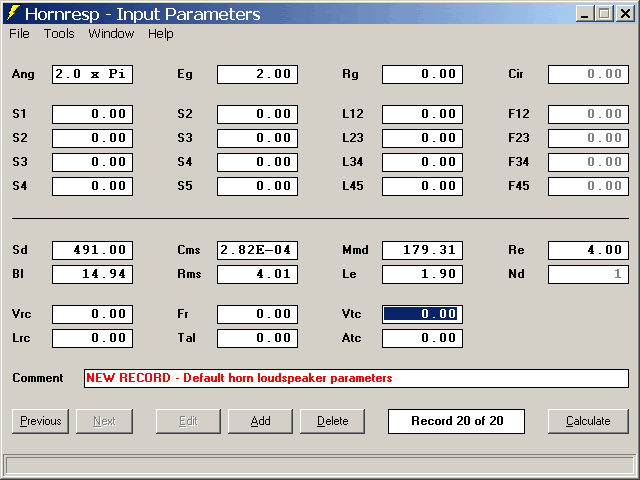The height and width of the screenshot is (480, 640).
Task: Click the Rg input field
Action: pyautogui.click(x=422, y=74)
